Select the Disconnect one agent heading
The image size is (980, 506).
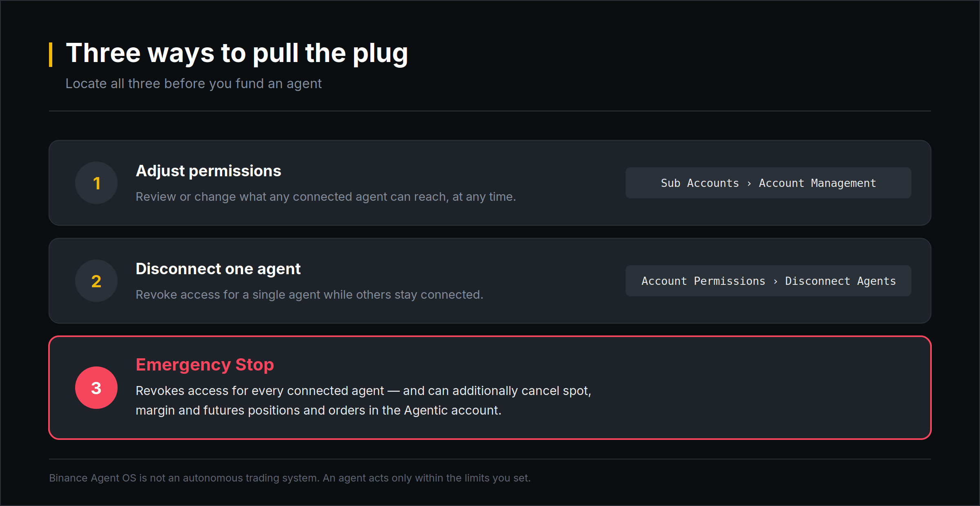point(218,269)
